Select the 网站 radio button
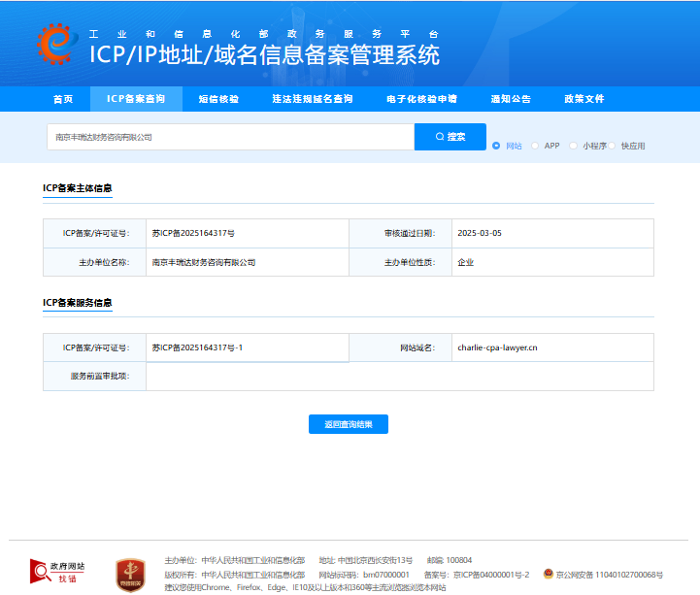This screenshot has width=700, height=595. (x=496, y=146)
